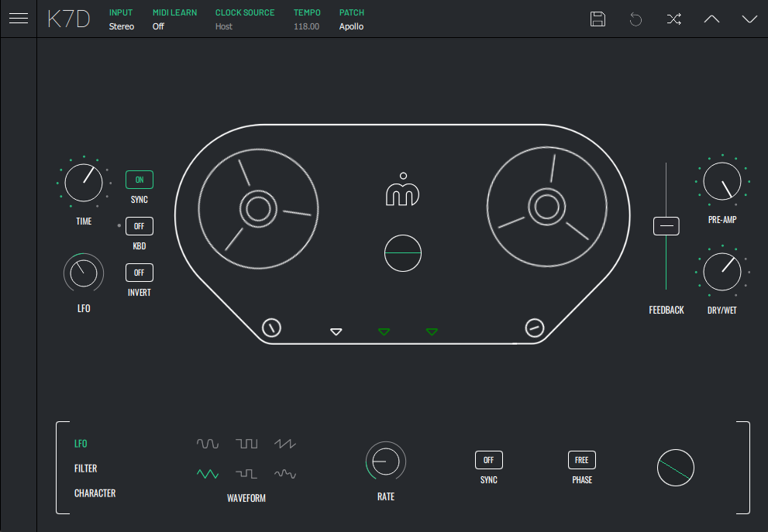Viewport: 768px width, 532px height.
Task: Select the square LFO waveform
Action: tap(247, 444)
